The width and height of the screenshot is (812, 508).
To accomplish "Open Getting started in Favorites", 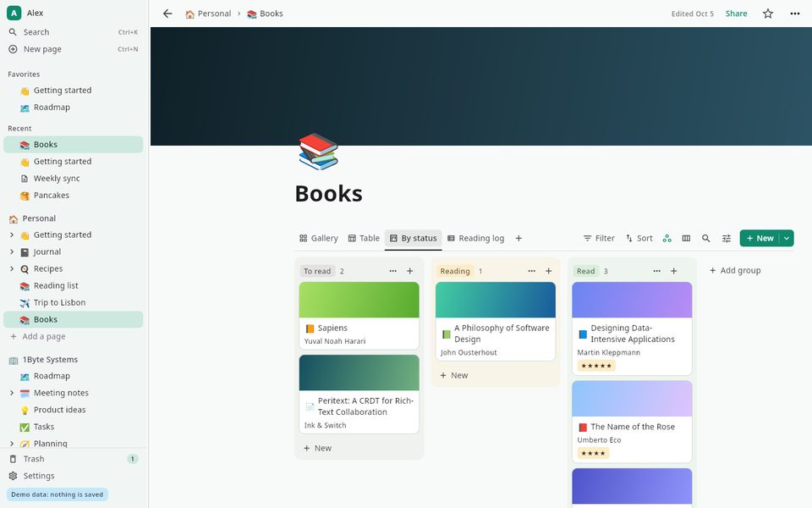I will tap(73, 91).
